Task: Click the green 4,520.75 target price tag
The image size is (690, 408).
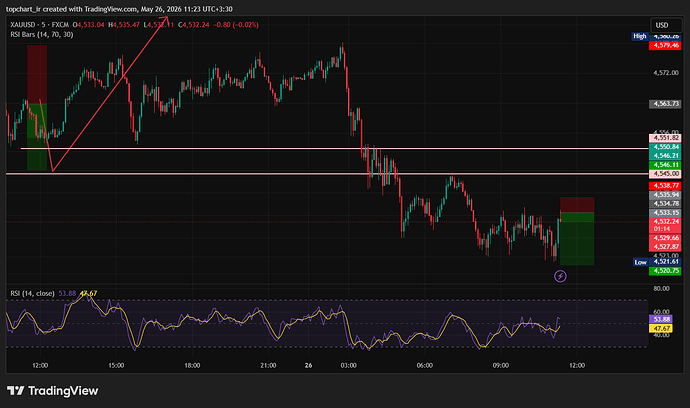Action: click(665, 271)
